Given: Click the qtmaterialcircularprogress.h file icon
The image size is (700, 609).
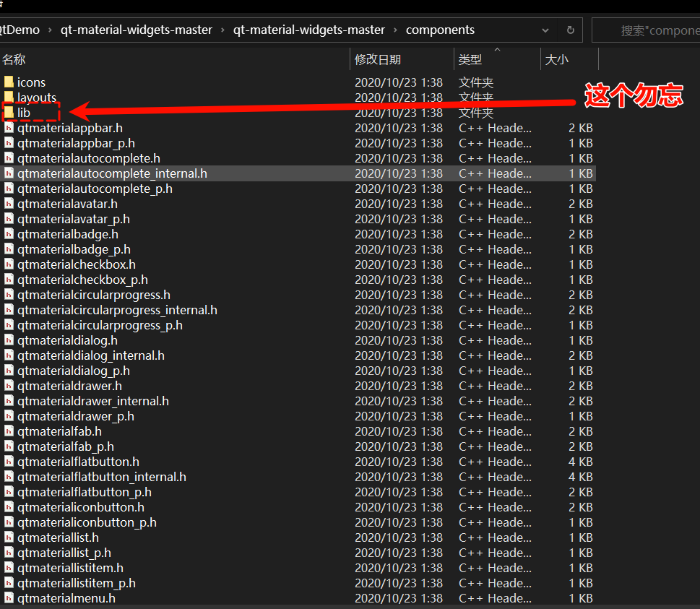Looking at the screenshot, I should (x=9, y=295).
